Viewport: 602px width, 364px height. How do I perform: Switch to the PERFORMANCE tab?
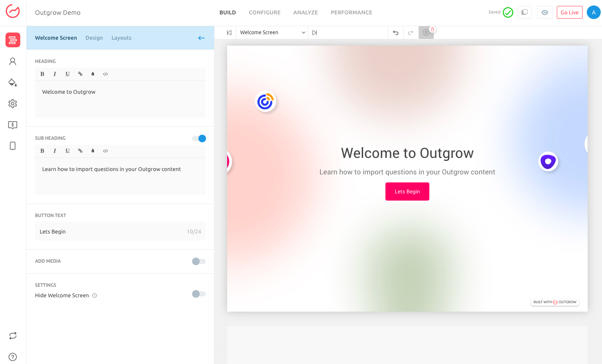click(x=352, y=13)
